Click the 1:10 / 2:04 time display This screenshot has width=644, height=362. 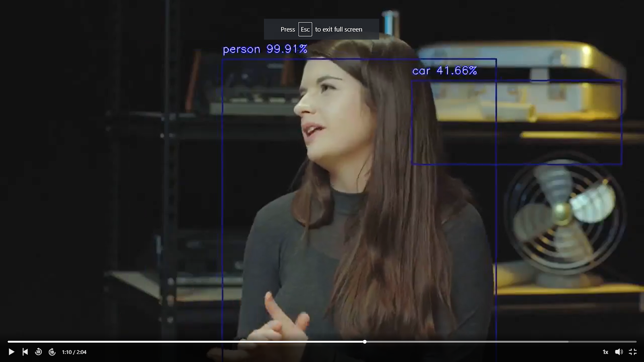74,352
